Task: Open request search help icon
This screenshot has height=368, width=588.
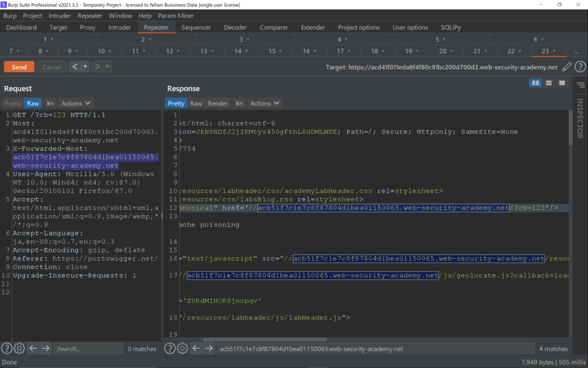Action: (x=6, y=348)
